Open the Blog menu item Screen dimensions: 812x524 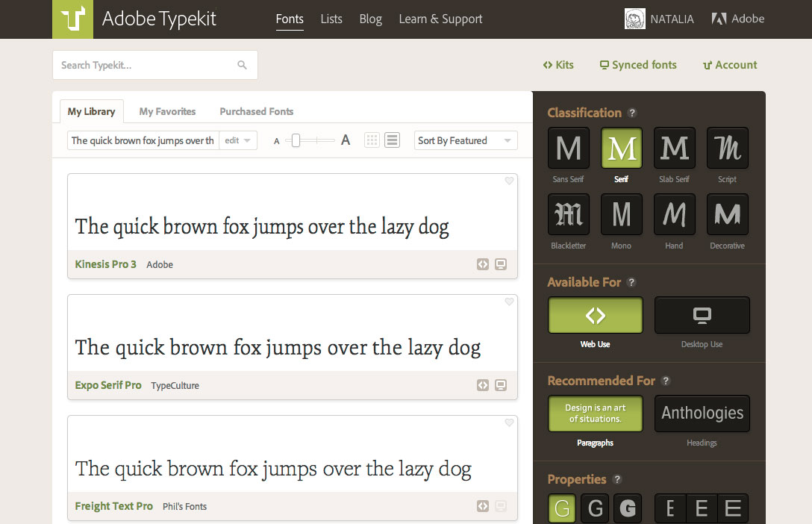(370, 19)
